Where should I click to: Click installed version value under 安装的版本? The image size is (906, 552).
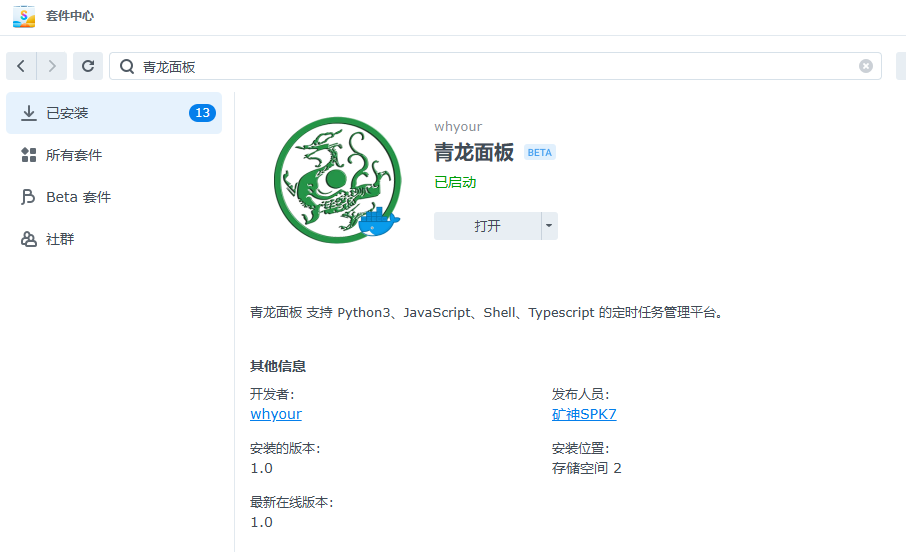(x=261, y=468)
